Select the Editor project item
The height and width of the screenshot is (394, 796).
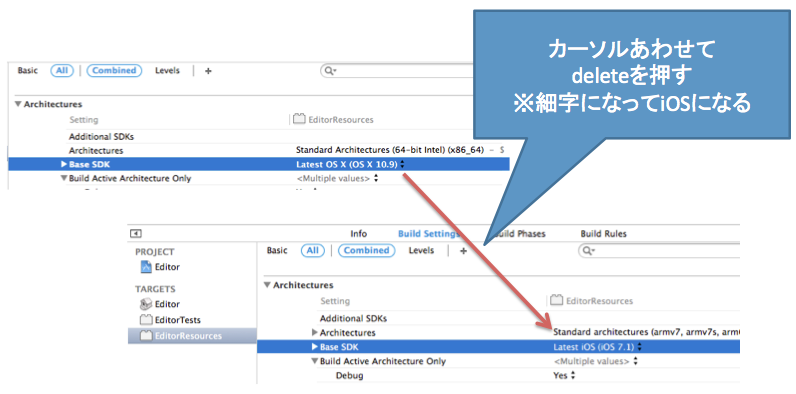pyautogui.click(x=160, y=267)
